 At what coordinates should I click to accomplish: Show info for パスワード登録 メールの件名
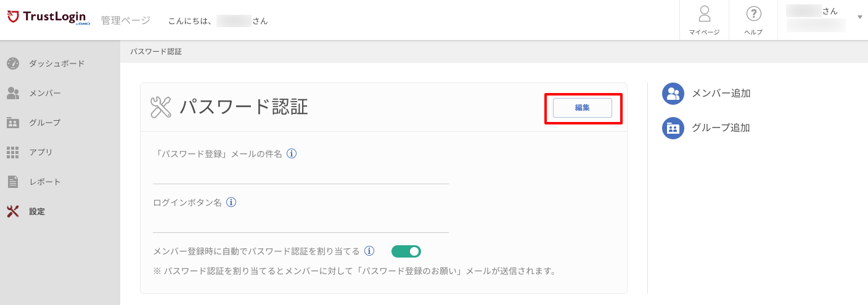(292, 153)
